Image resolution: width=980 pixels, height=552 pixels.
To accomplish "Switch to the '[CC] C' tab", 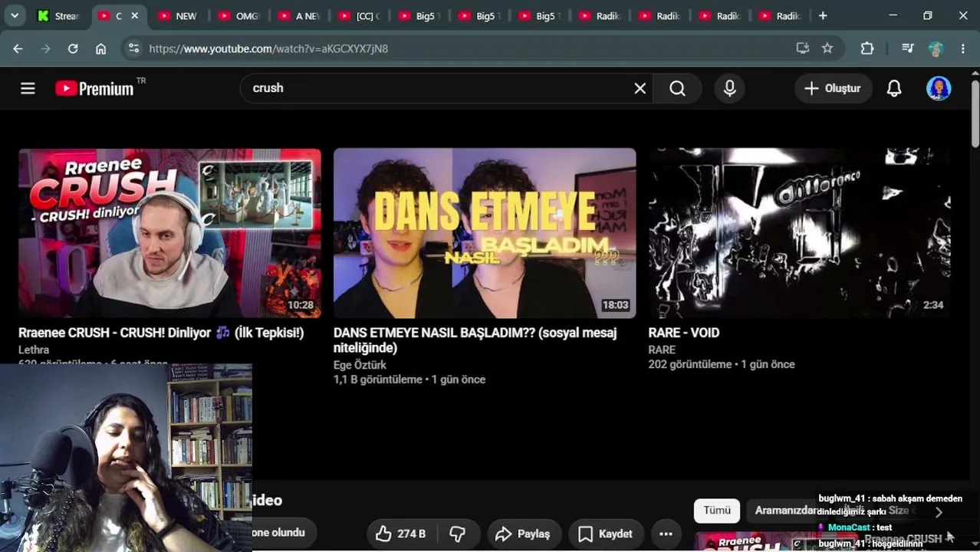I will point(358,15).
